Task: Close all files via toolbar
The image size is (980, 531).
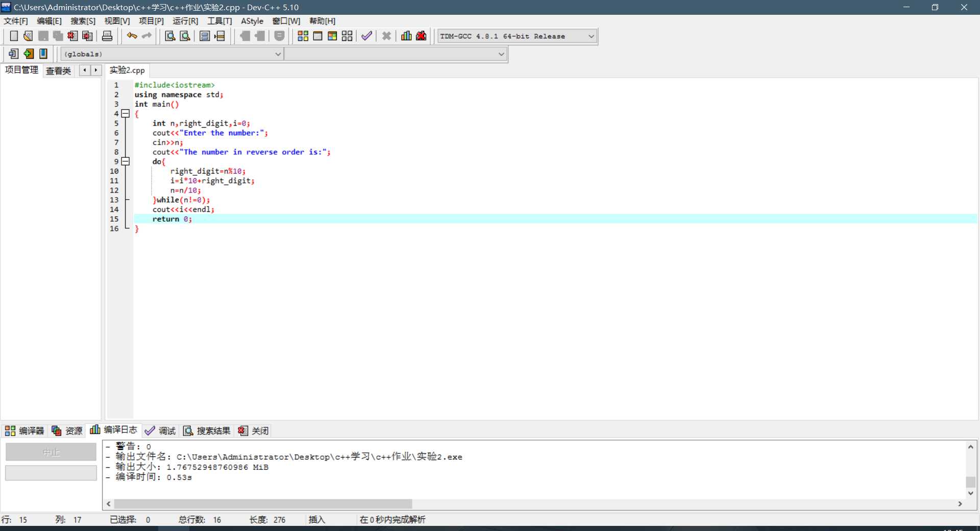Action: click(x=88, y=36)
